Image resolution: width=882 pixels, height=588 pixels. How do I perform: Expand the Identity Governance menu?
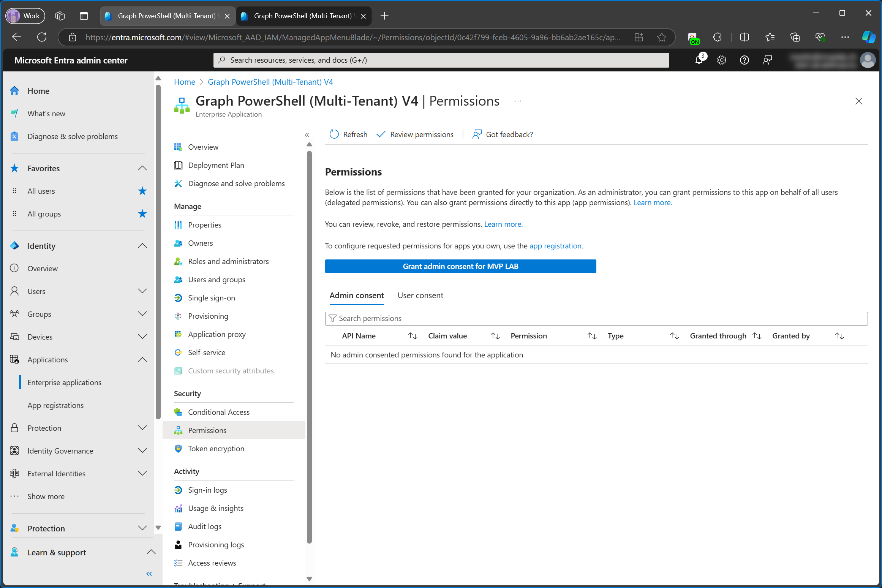[142, 450]
